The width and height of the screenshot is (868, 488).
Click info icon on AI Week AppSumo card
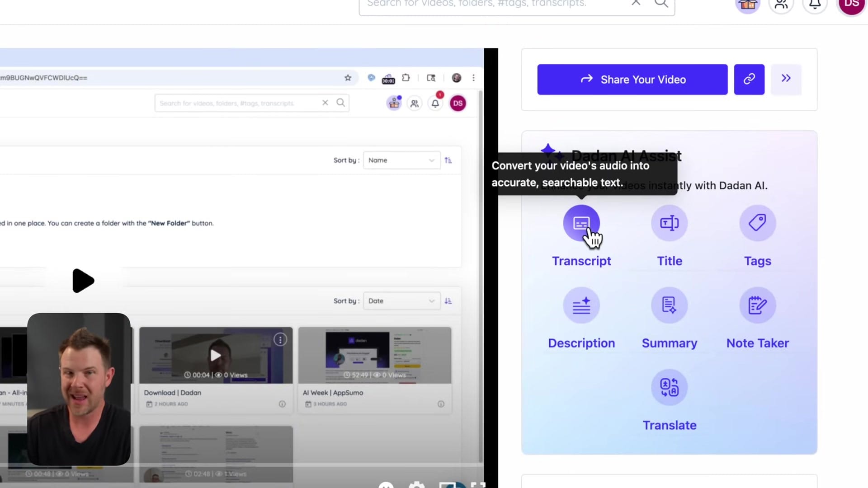pyautogui.click(x=441, y=404)
